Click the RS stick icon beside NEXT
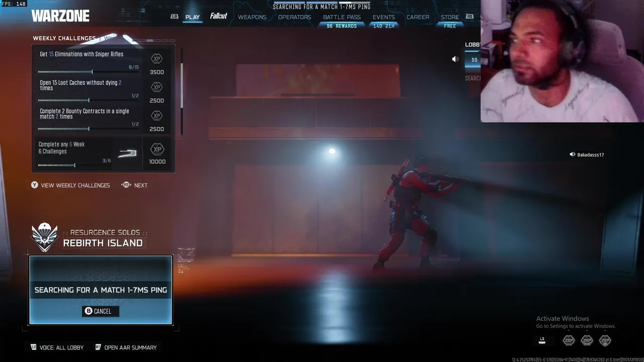 pos(126,185)
